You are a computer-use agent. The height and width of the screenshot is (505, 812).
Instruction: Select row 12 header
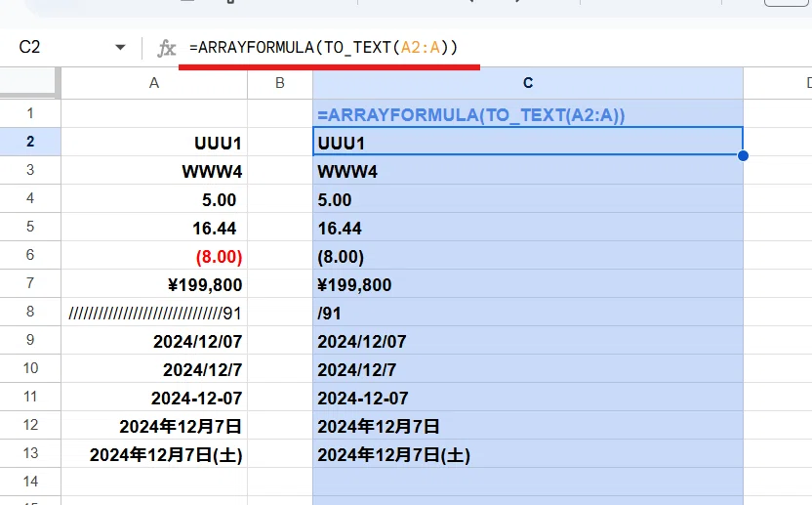point(30,425)
